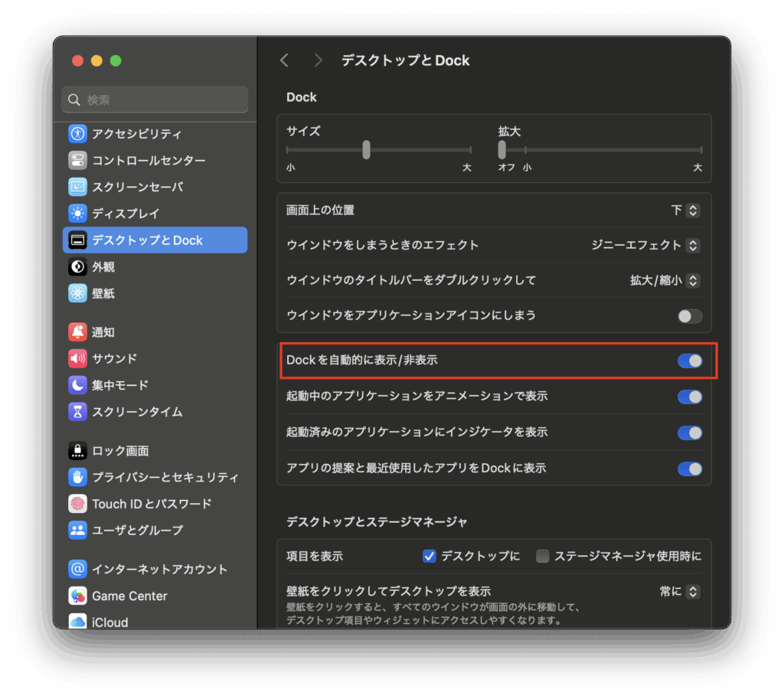The image size is (784, 699).
Task: Open コントロールセンター via its sidebar icon
Action: 77,161
